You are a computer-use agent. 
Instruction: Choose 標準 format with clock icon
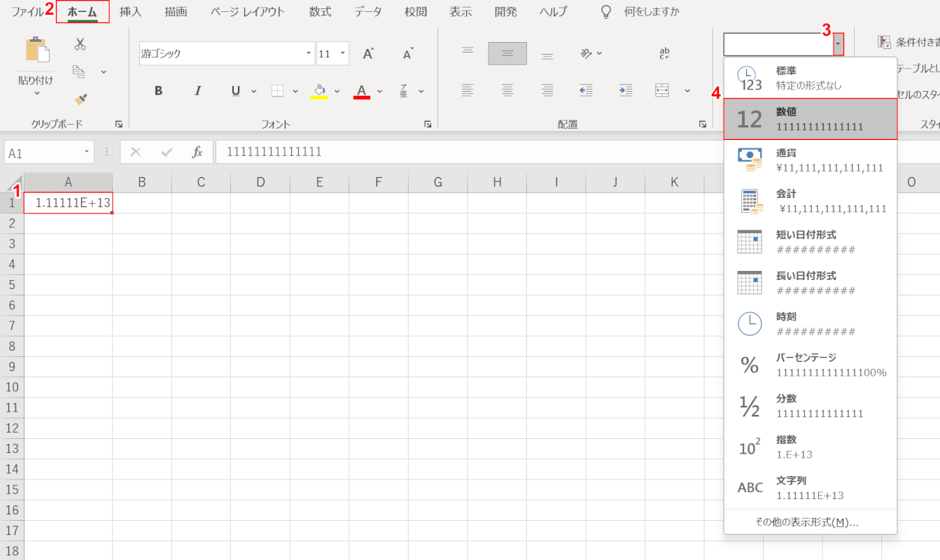811,78
